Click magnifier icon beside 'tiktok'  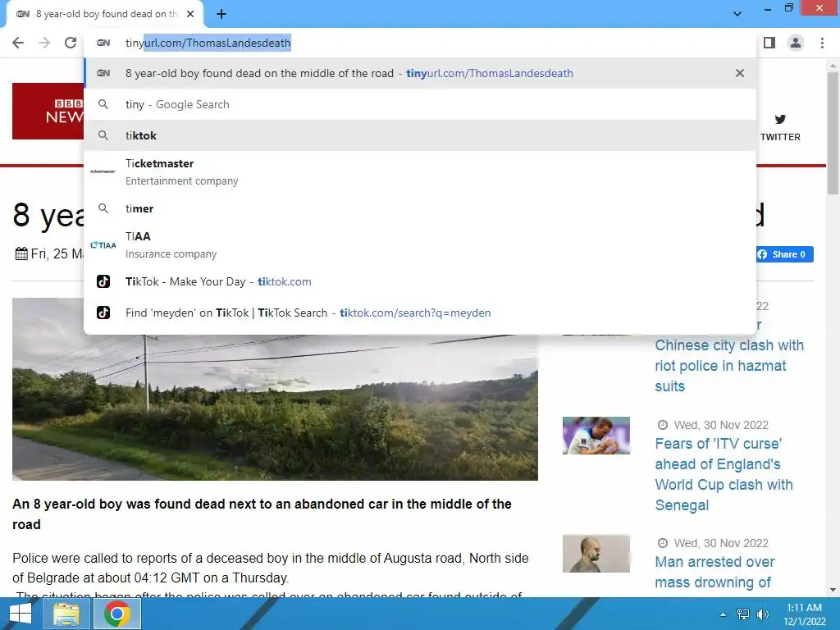click(x=103, y=135)
